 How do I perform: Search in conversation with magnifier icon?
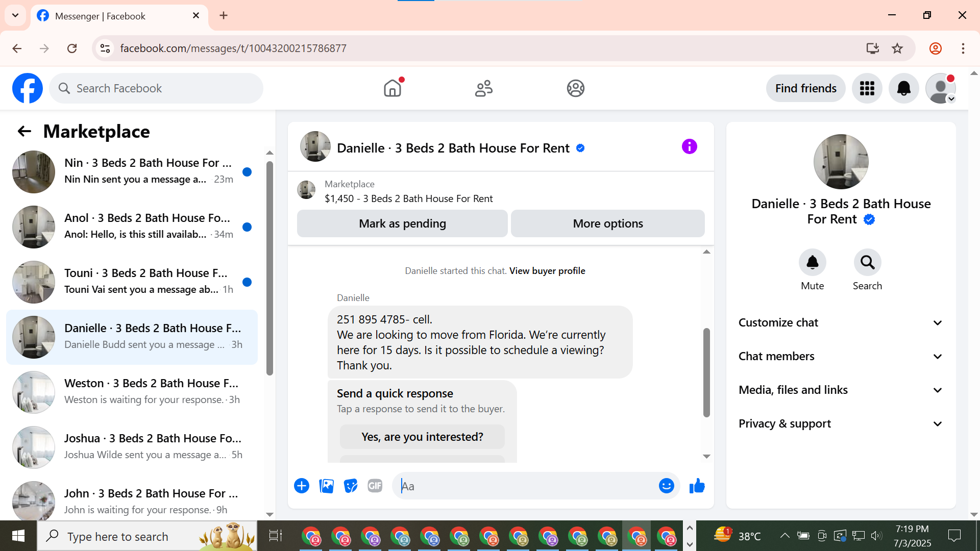coord(867,263)
